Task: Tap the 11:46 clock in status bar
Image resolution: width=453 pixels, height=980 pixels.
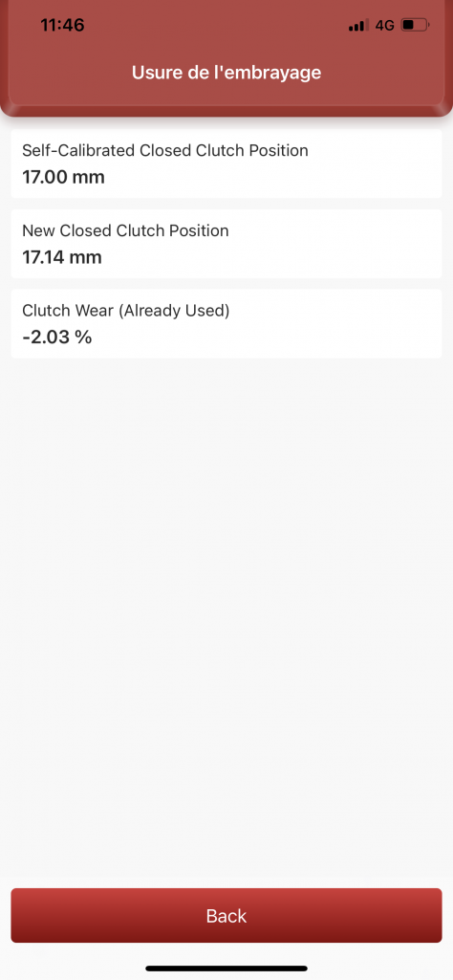Action: 62,25
